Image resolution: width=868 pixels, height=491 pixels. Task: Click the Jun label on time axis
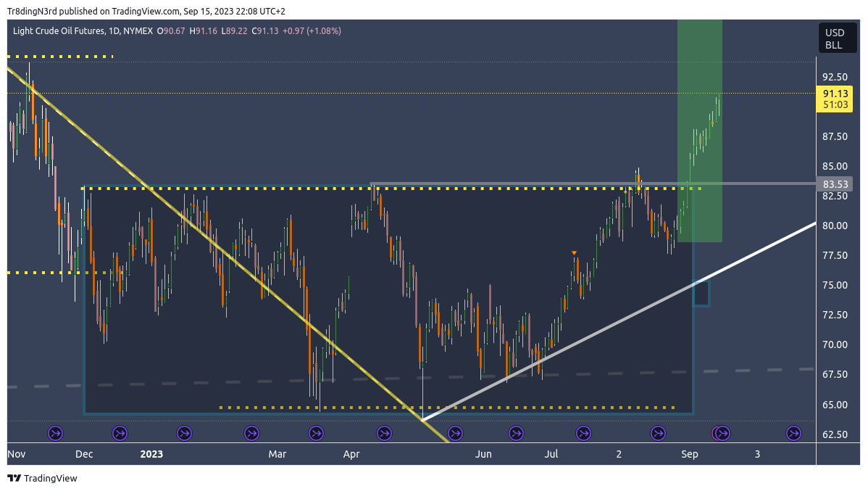tap(483, 455)
